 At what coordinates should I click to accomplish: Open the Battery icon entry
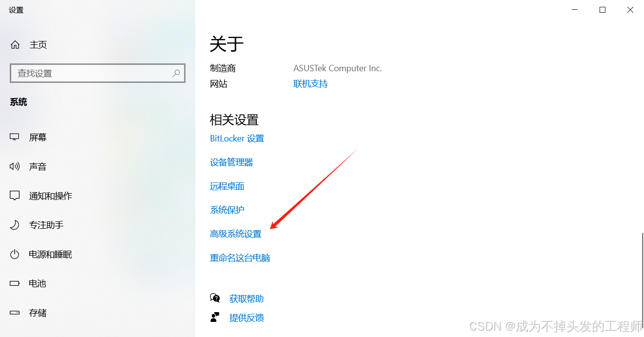(x=15, y=283)
